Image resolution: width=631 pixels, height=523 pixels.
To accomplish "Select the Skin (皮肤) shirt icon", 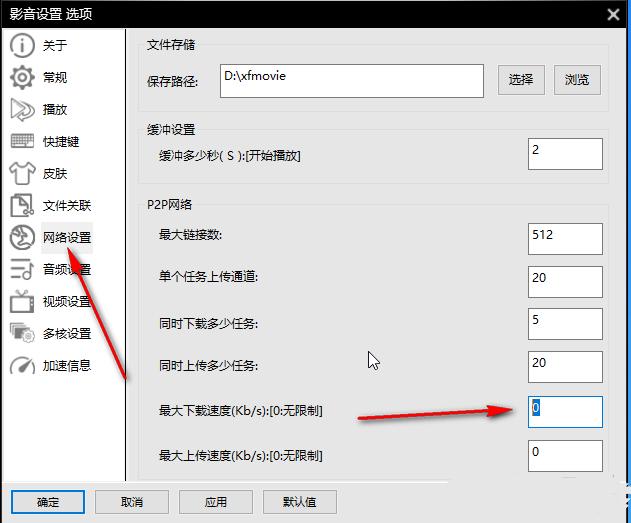I will 22,174.
